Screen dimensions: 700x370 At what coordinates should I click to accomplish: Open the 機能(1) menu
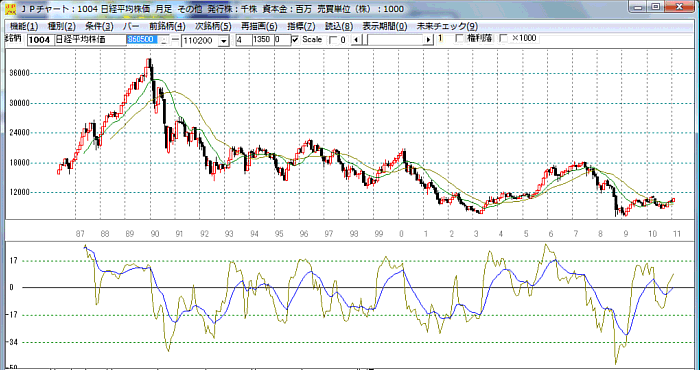tap(24, 26)
